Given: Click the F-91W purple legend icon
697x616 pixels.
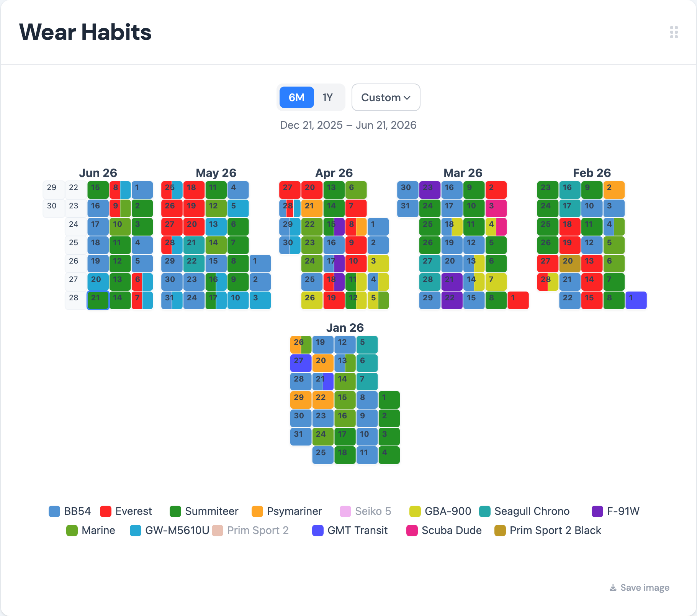Looking at the screenshot, I should [597, 511].
